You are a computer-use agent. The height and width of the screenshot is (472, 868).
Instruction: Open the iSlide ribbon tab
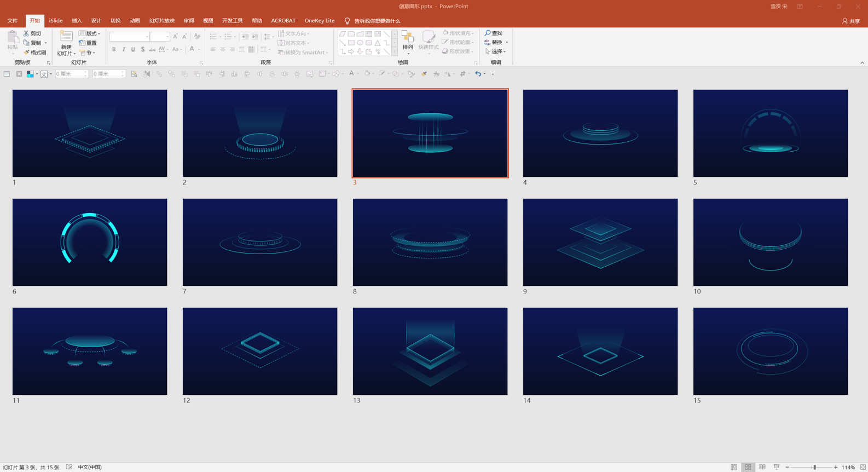(x=56, y=21)
